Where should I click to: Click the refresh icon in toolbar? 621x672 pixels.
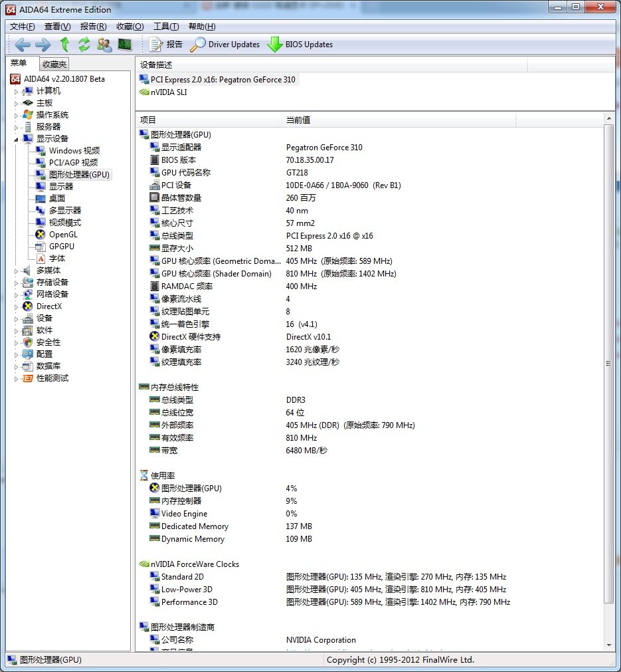pos(84,45)
